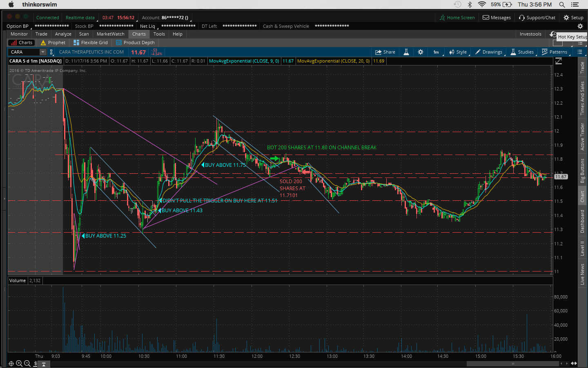Open the Drawings tool menu
Screen dimensions: 588x368
[488, 52]
